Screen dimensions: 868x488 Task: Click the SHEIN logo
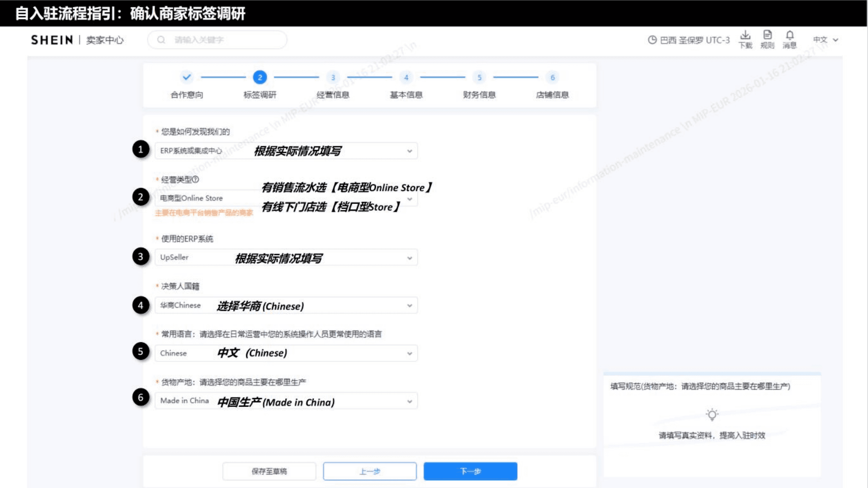click(x=52, y=40)
